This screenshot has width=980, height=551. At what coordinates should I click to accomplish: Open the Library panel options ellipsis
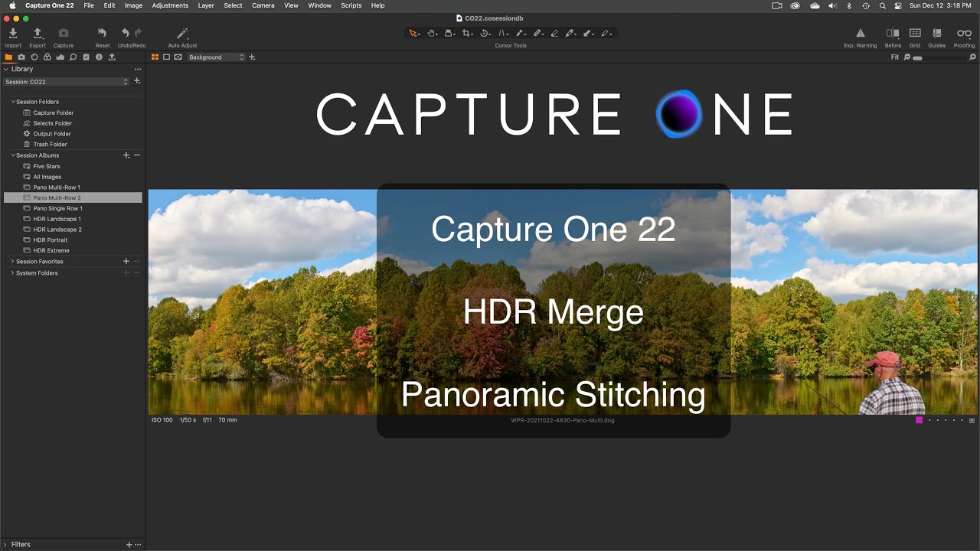point(138,69)
